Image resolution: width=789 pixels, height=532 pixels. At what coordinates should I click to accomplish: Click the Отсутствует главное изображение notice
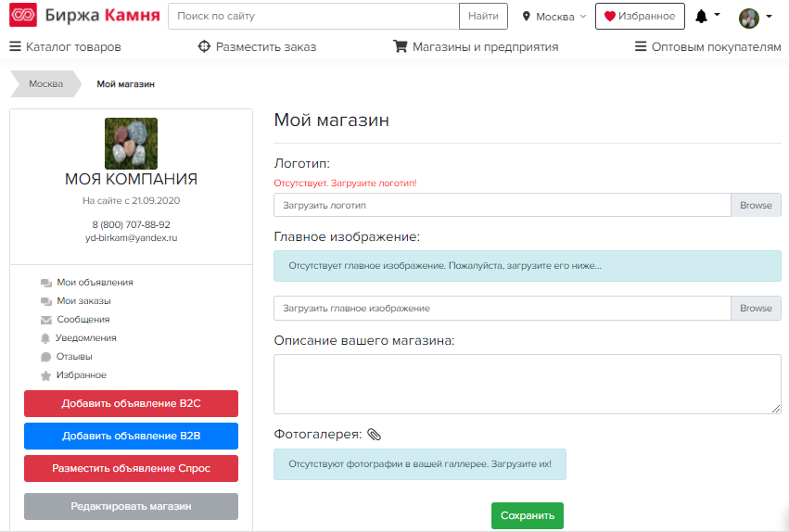(528, 266)
